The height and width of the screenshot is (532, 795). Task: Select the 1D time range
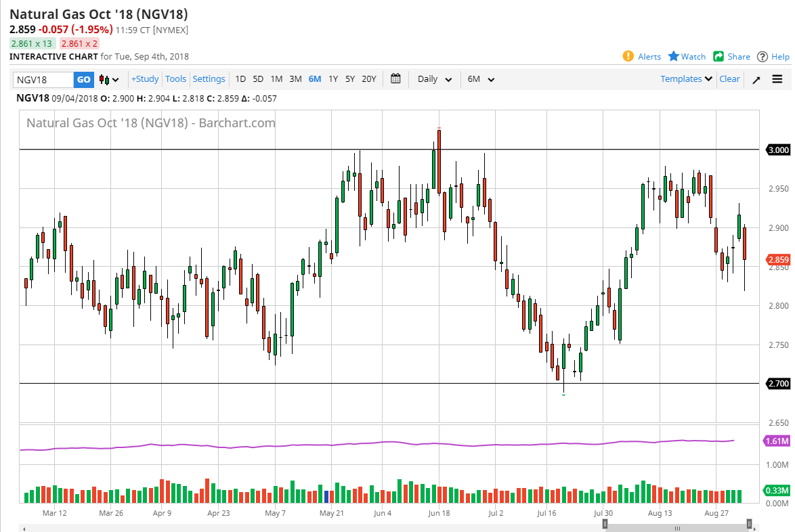click(x=240, y=79)
